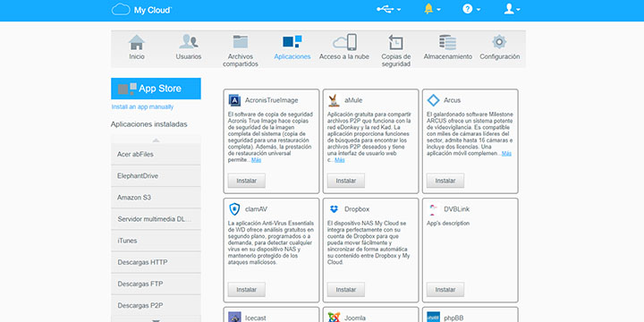
Task: Open the Configuración gear icon
Action: click(499, 42)
